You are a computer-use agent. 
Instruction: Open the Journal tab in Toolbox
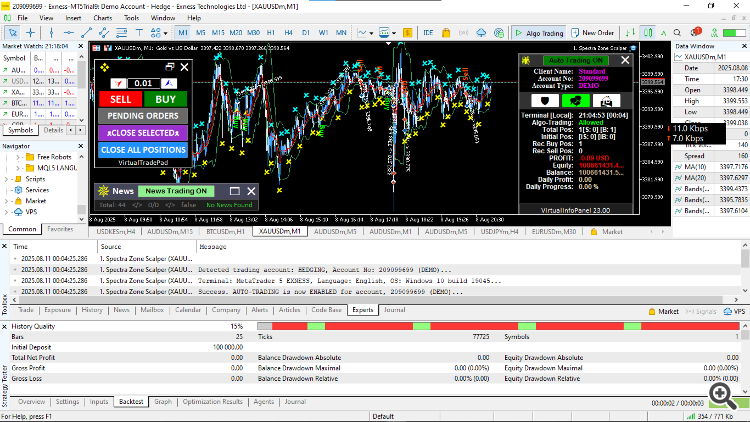tap(395, 310)
